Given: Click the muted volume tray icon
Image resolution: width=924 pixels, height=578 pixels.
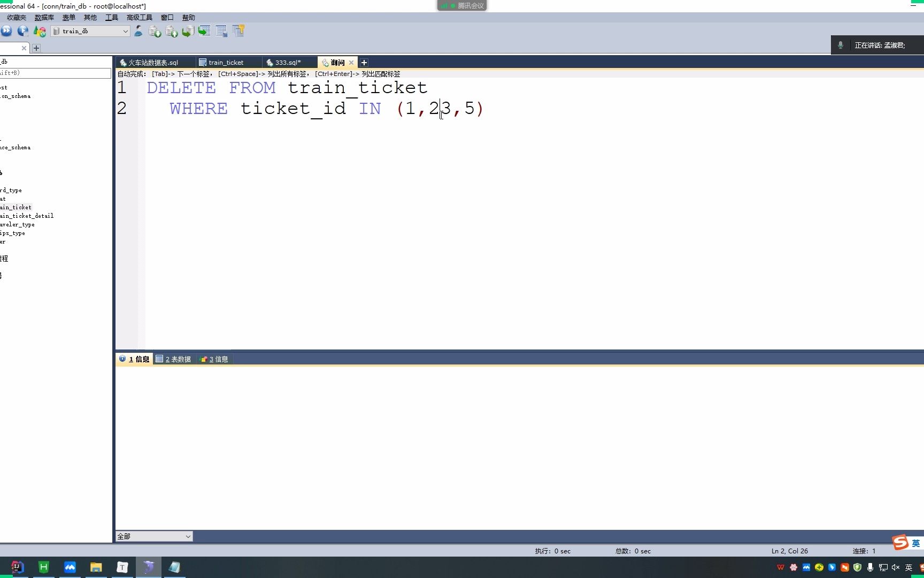Looking at the screenshot, I should pos(896,567).
